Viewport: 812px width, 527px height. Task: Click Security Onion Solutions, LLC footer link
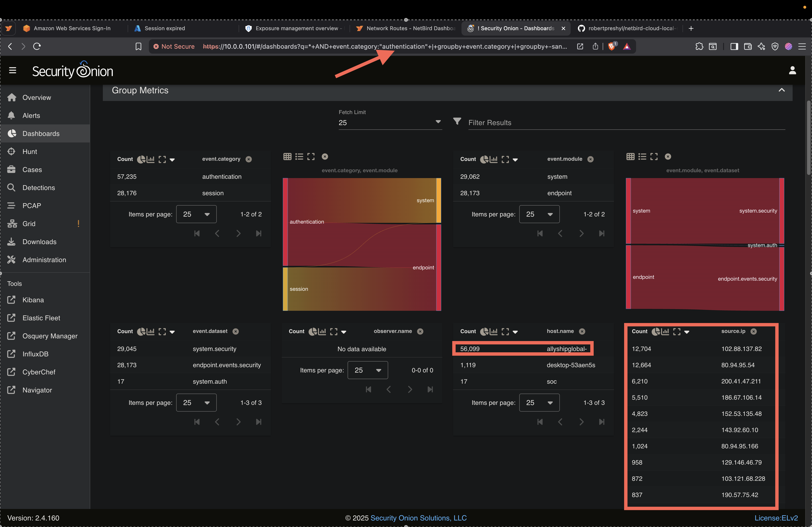pos(418,518)
